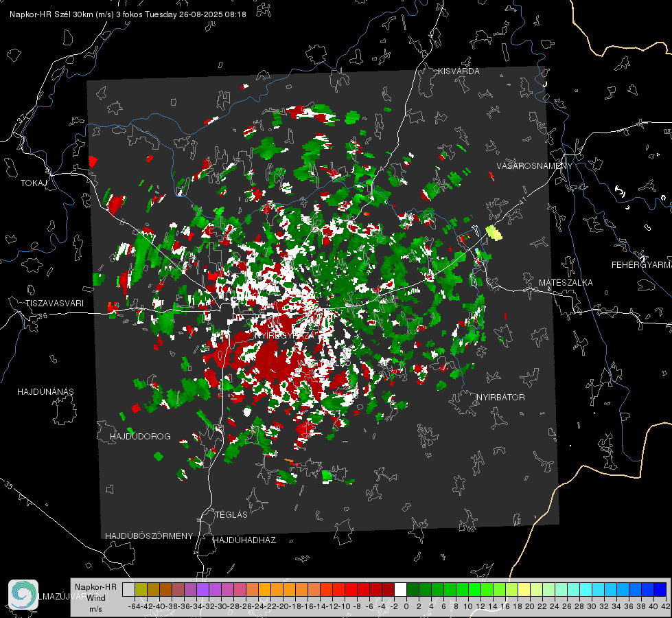This screenshot has height=618, width=672.
Task: Click the HAJDÚBÖSZÖRMÉNY city label
Action: (x=149, y=536)
